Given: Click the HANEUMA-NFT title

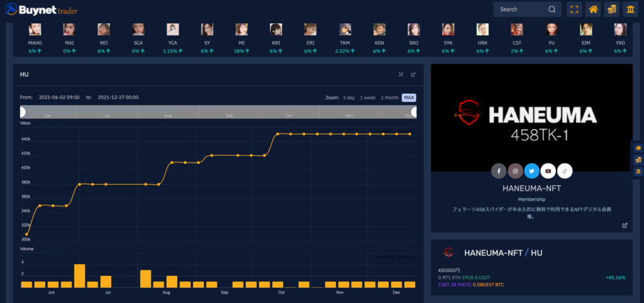Looking at the screenshot, I should [x=531, y=189].
